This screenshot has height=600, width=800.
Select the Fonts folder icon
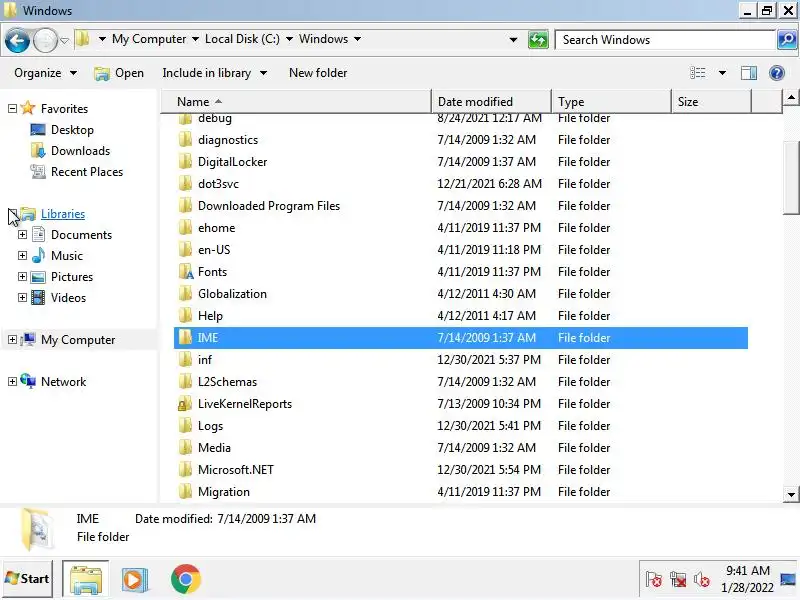[x=186, y=271]
